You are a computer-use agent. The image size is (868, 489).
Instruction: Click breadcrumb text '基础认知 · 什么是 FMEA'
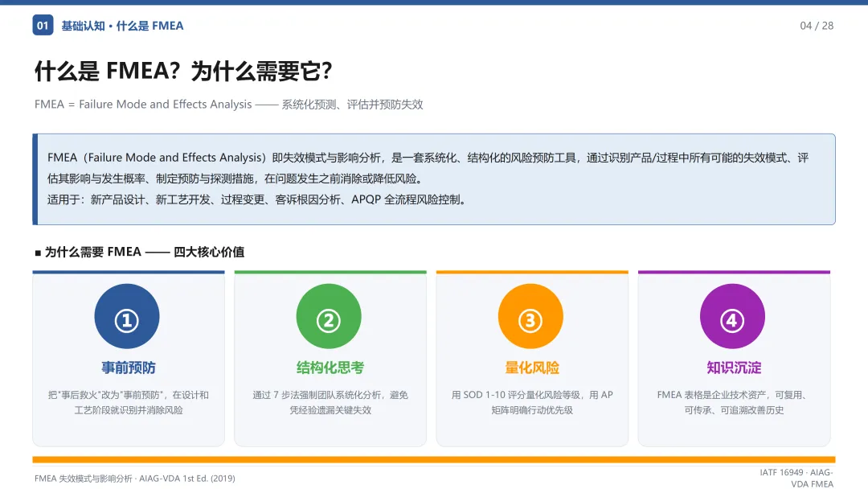click(x=122, y=26)
